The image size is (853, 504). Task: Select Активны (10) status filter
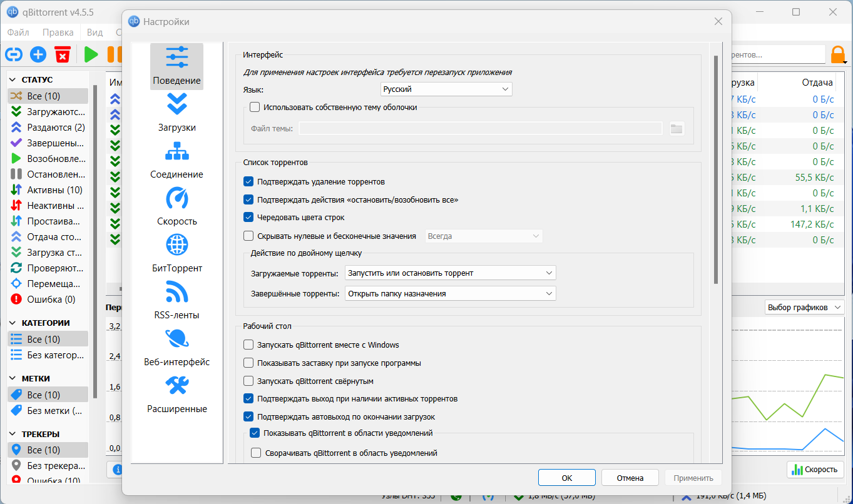click(48, 189)
